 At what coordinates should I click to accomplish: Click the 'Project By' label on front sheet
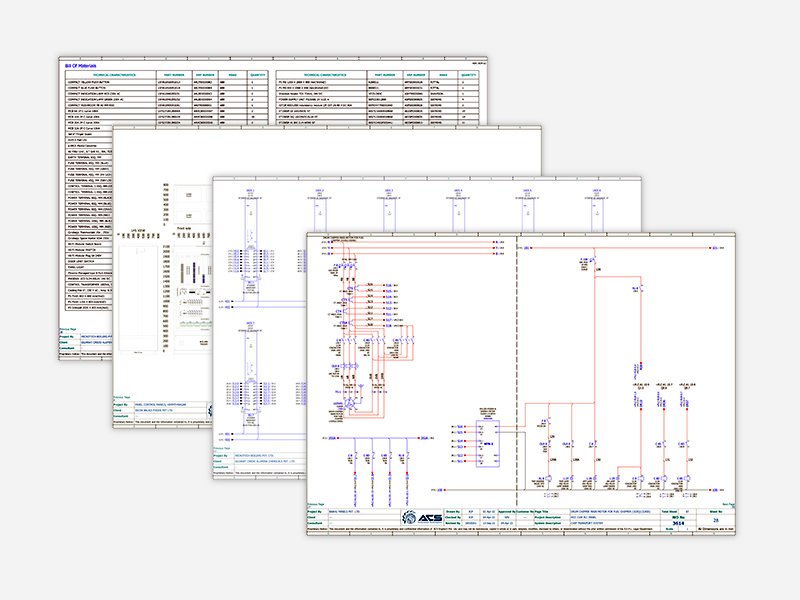coord(315,511)
